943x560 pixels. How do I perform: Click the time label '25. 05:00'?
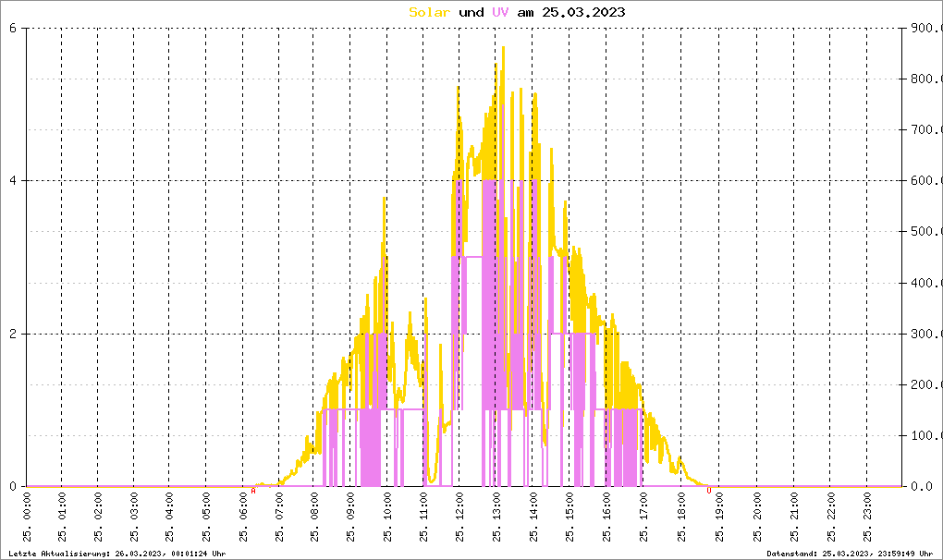pyautogui.click(x=207, y=517)
